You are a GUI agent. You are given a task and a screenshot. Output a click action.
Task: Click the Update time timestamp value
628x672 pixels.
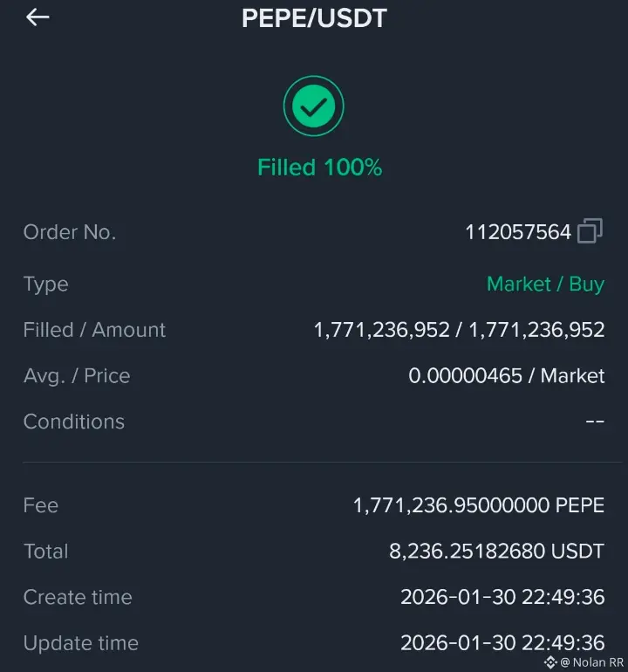point(502,643)
